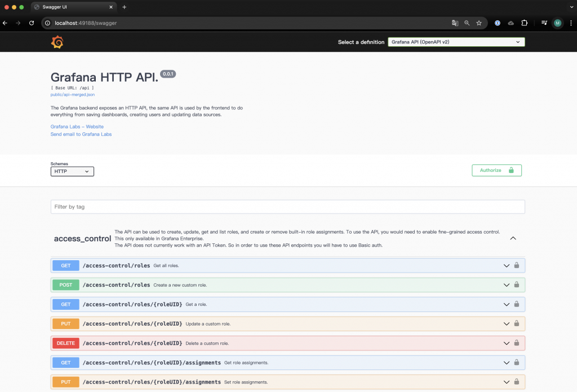Reload the Swagger page

pos(32,23)
